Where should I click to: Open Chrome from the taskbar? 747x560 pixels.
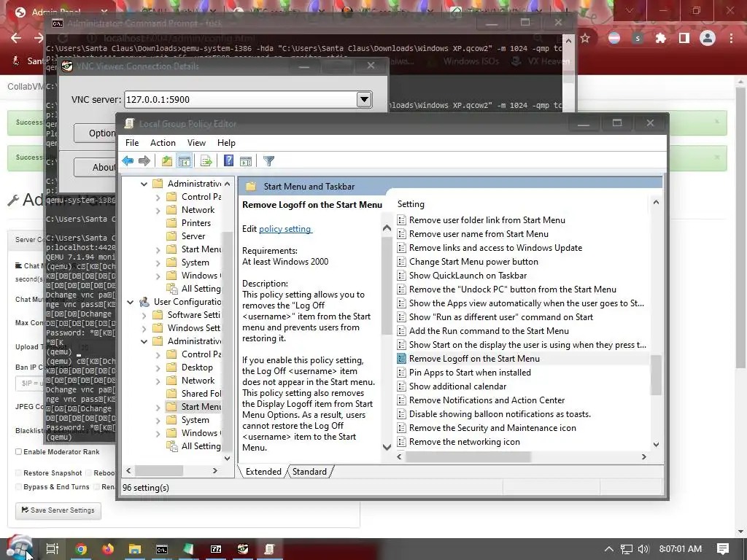(x=81, y=549)
